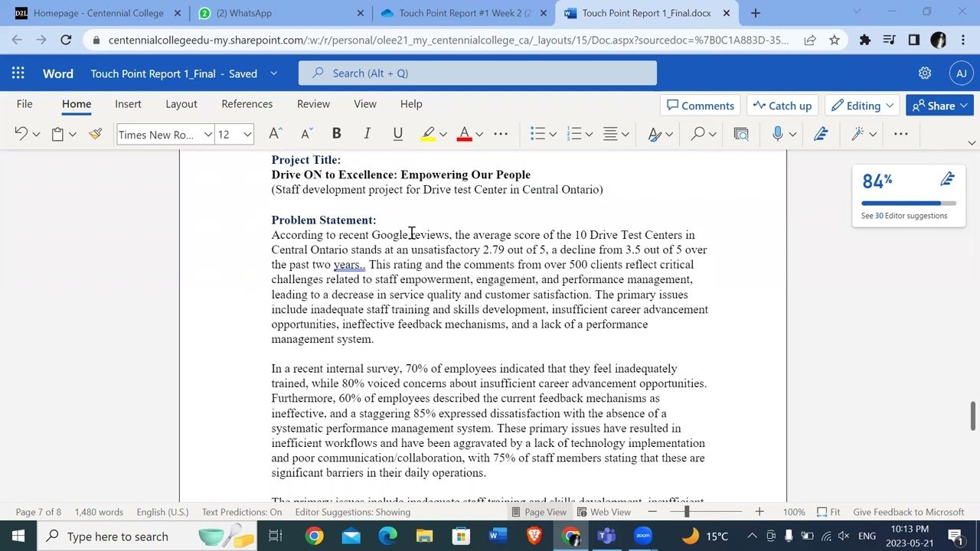Switch to the Layout tab
This screenshot has height=551, width=980.
click(x=181, y=104)
